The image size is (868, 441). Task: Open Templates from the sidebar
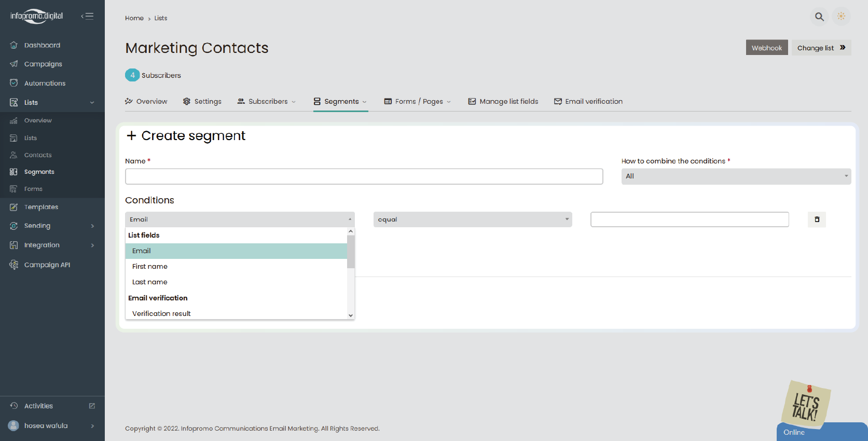pyautogui.click(x=41, y=207)
